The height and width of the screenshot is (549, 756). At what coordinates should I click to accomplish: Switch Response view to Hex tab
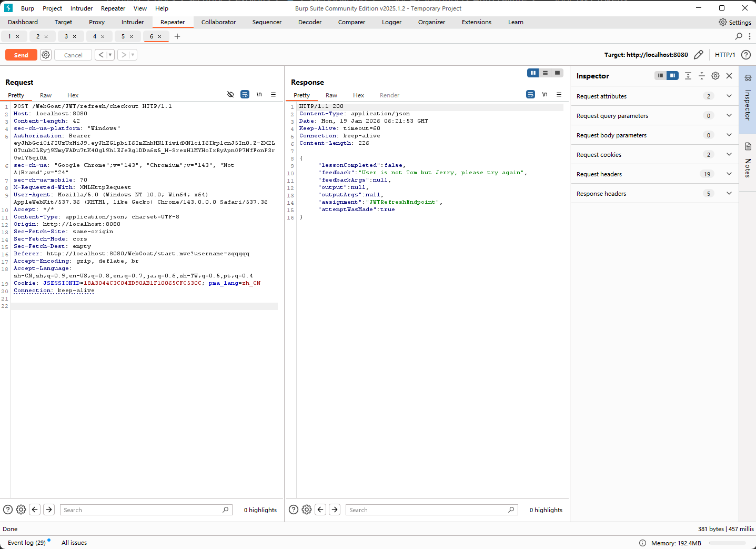click(358, 95)
